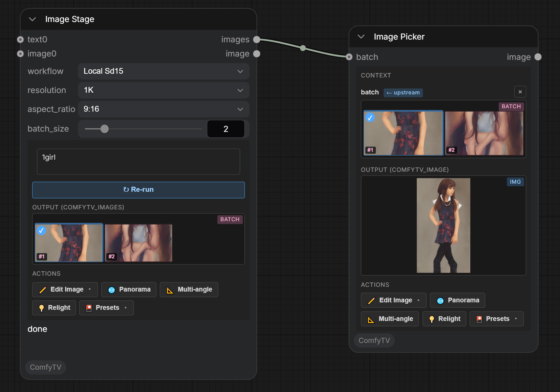This screenshot has height=392, width=560.
Task: Select thumbnail #2 in Image Picker batch
Action: point(484,133)
